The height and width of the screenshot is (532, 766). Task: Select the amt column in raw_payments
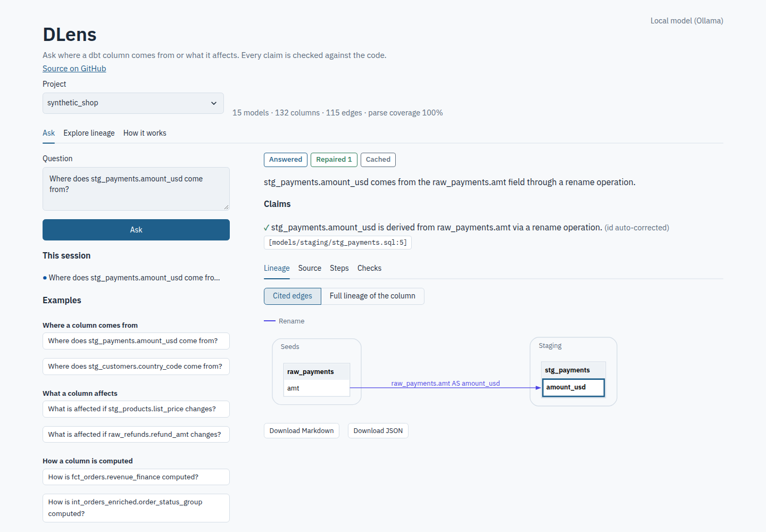click(x=317, y=388)
